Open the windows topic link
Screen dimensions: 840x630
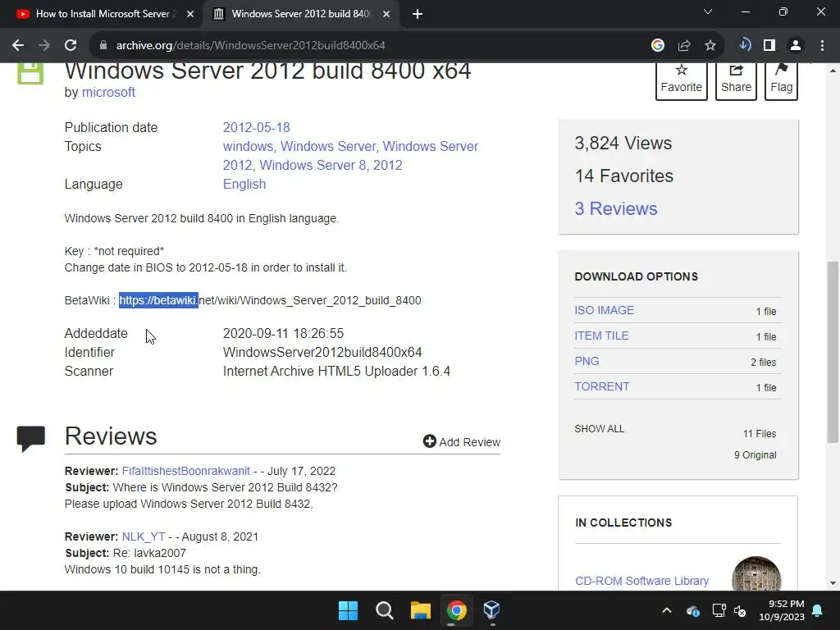248,146
